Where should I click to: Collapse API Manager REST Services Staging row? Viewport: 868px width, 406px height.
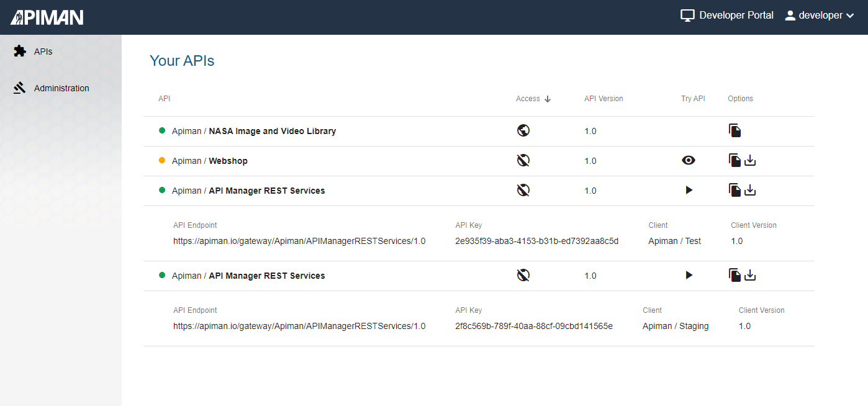pyautogui.click(x=479, y=276)
